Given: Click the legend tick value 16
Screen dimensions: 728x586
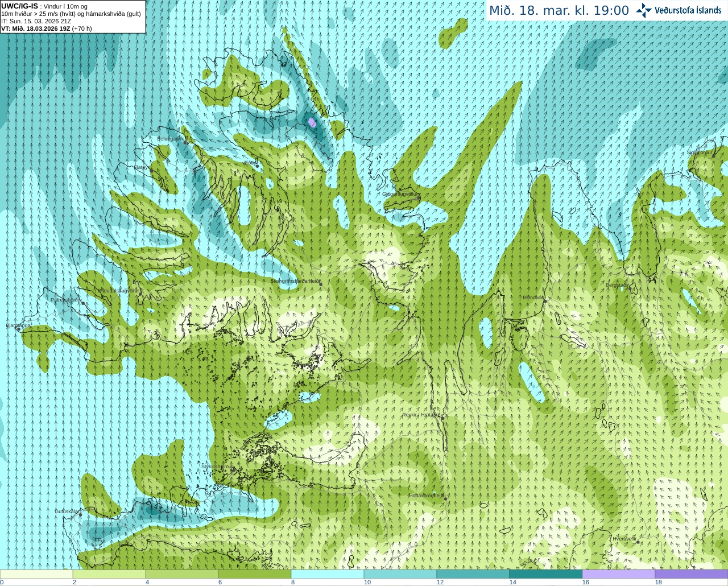Looking at the screenshot, I should click(x=586, y=582).
